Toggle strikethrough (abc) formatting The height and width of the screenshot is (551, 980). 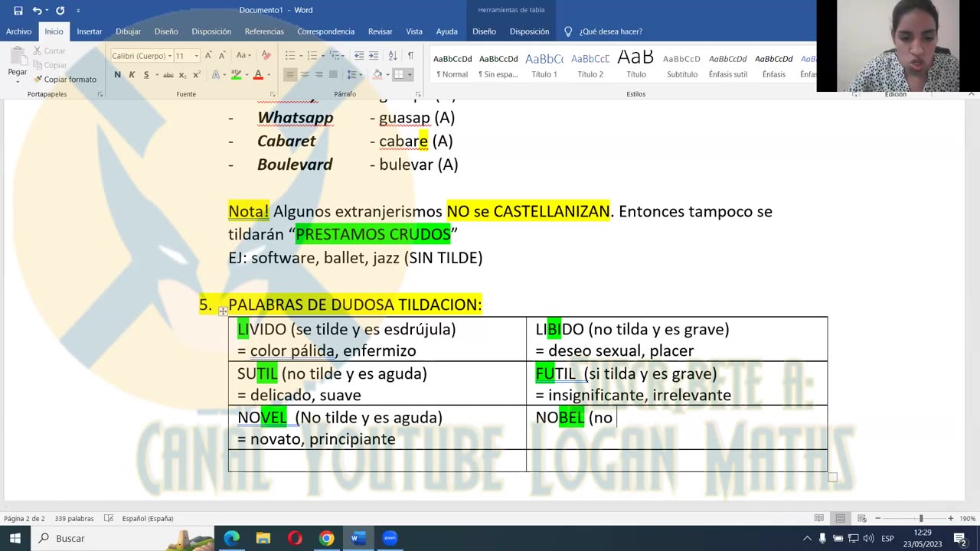[168, 74]
